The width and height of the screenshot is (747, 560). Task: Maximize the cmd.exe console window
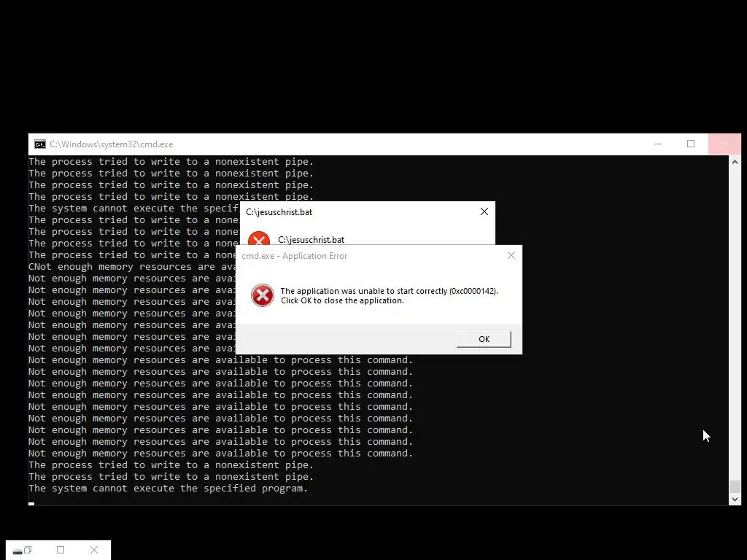click(x=691, y=144)
